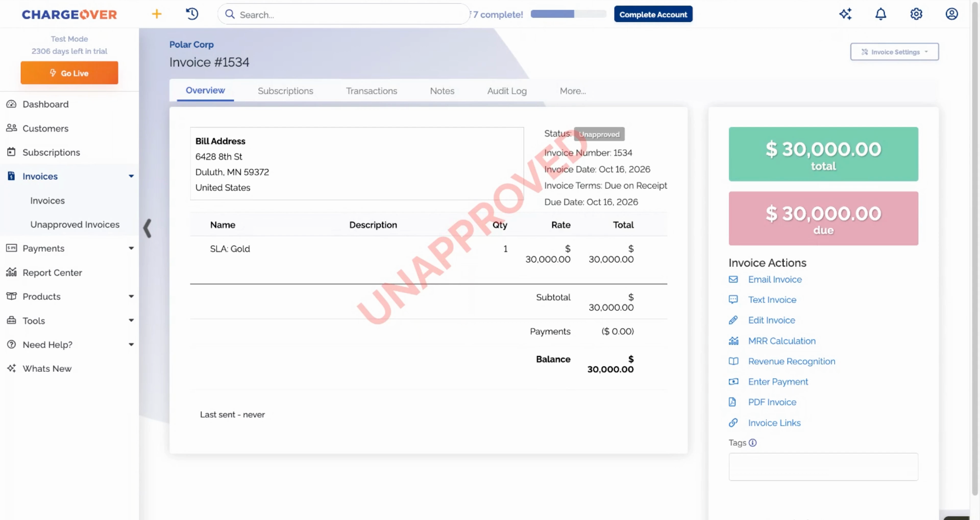Click the Dashboard gauge icon

[x=11, y=104]
